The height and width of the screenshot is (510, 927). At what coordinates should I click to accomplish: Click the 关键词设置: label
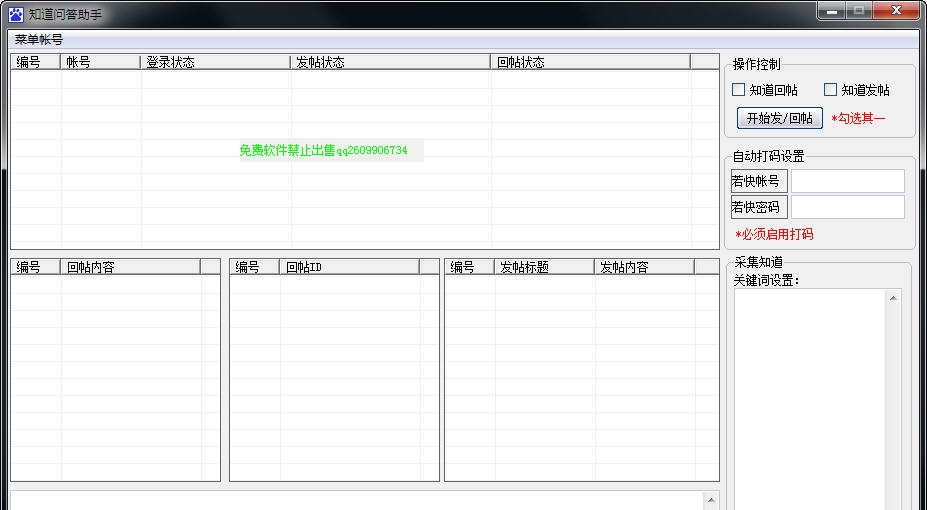click(x=766, y=280)
